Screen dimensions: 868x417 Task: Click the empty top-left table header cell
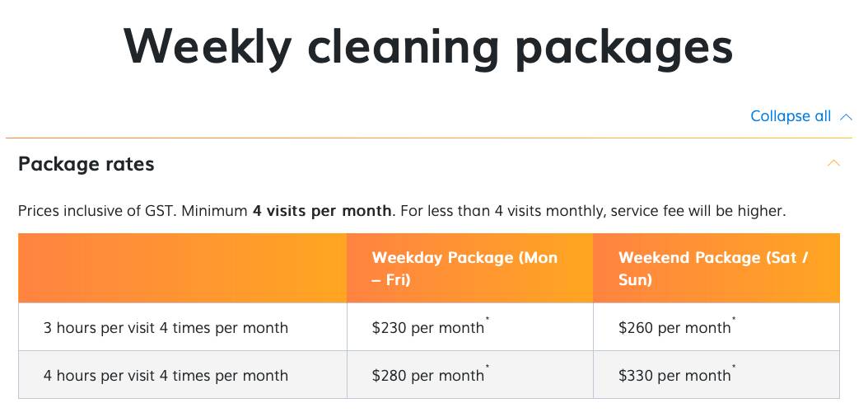point(182,269)
